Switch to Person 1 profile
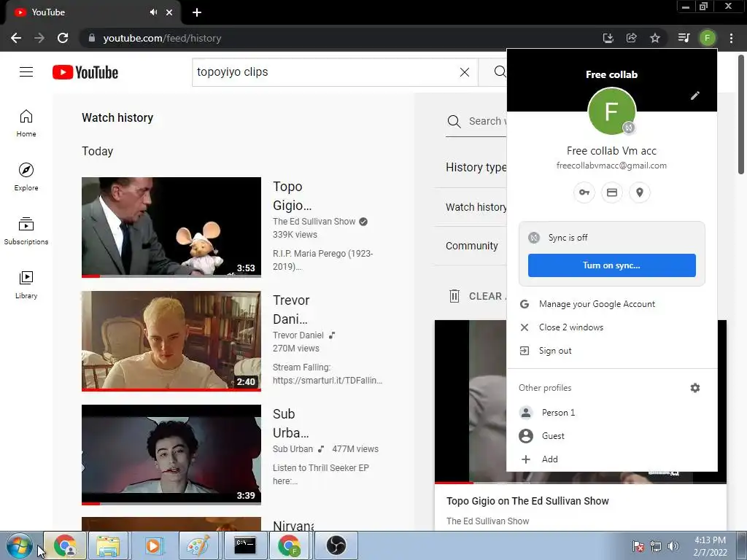Screen dimensions: 747x560 click(612, 413)
